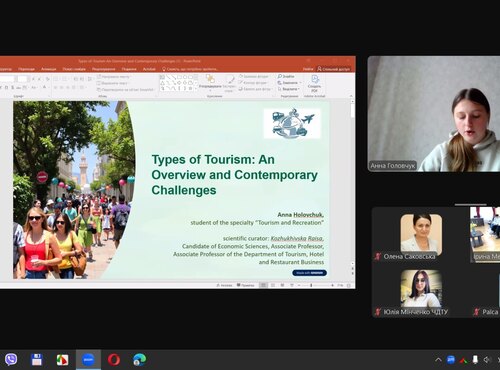Toggle text strikethrough formatting
This screenshot has height=370, width=500.
pyautogui.click(x=18, y=88)
